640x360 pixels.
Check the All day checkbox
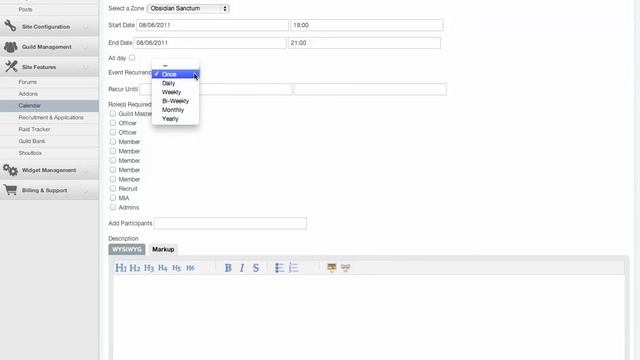pyautogui.click(x=132, y=58)
